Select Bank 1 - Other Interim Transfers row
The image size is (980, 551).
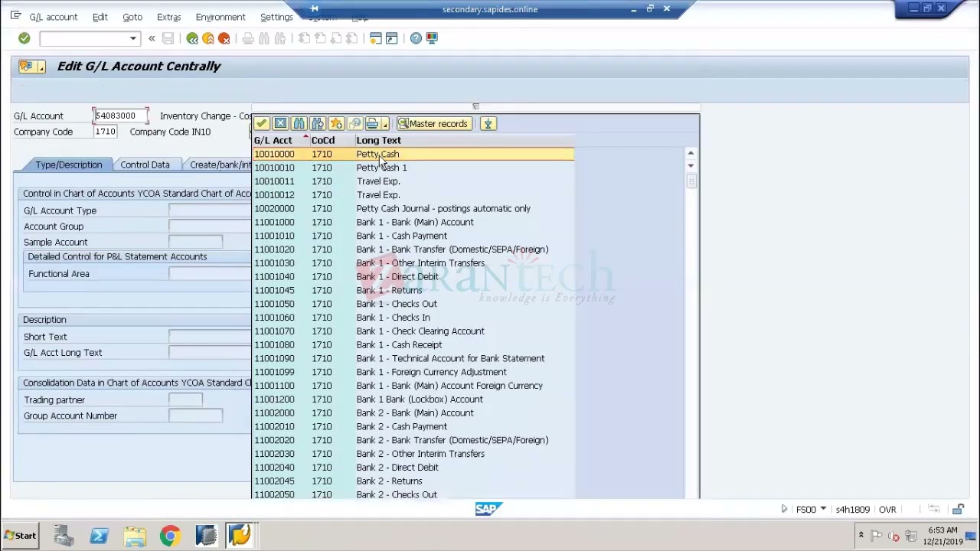413,263
